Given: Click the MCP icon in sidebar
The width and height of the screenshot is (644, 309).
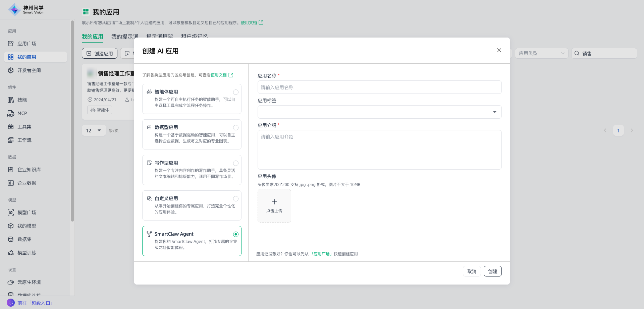Looking at the screenshot, I should [11, 114].
